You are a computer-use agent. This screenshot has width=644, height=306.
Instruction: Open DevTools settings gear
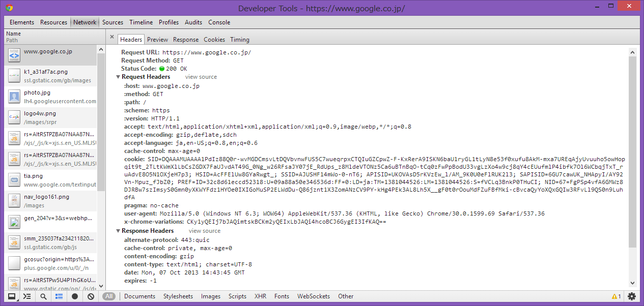632,296
